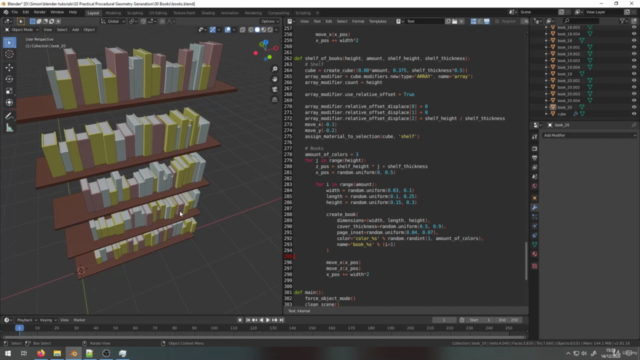
Task: Open Playback dropdown in timeline
Action: (27, 320)
